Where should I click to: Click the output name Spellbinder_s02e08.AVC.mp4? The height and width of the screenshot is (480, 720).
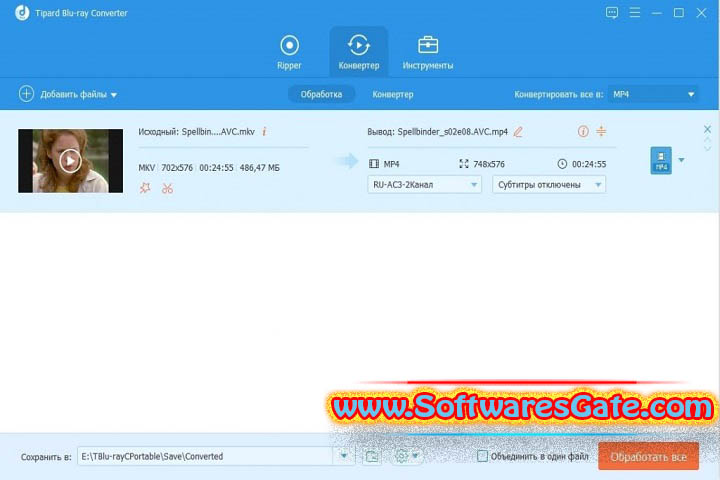click(452, 132)
